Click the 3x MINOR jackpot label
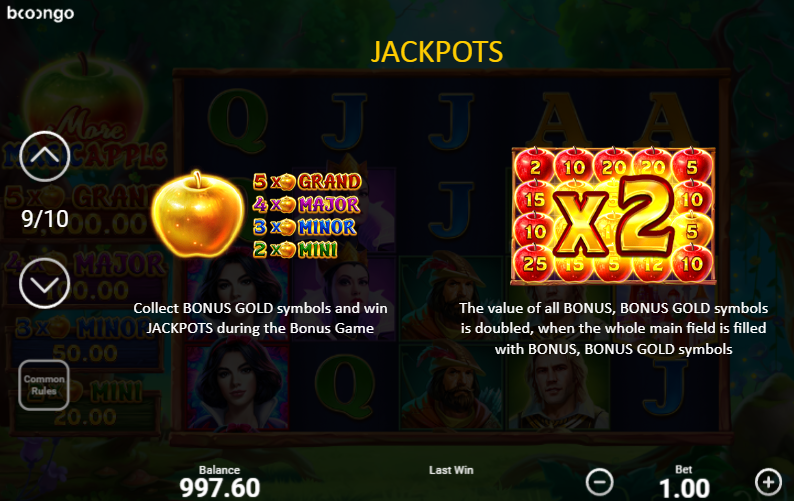794x501 pixels. 305,227
